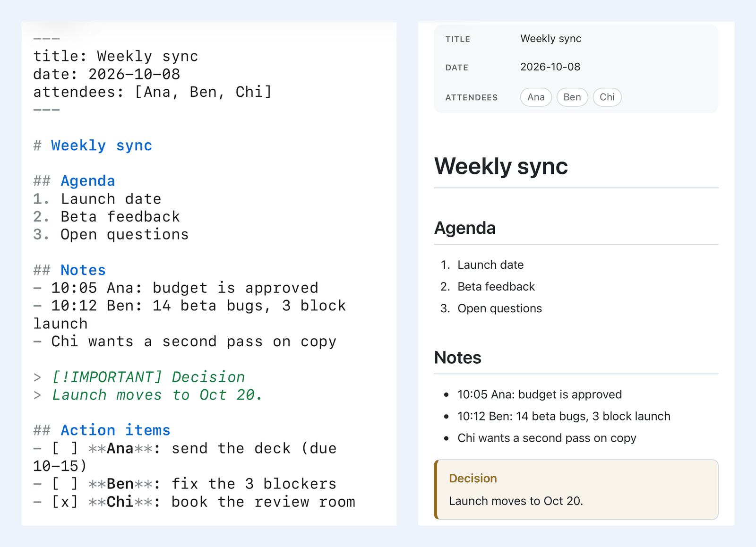The height and width of the screenshot is (547, 756).
Task: Click the 'attendees: [Ana, Ben, Chi]' source line
Action: [x=153, y=92]
